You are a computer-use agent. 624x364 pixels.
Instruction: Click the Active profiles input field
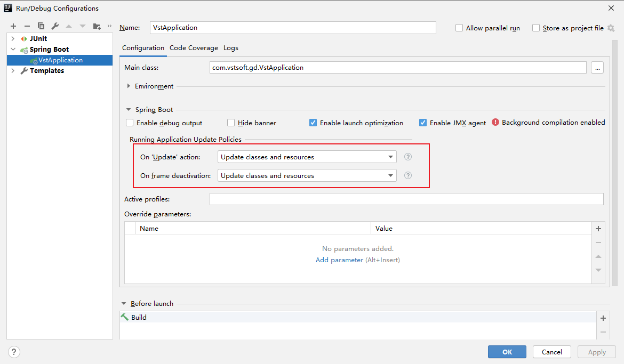(x=406, y=199)
